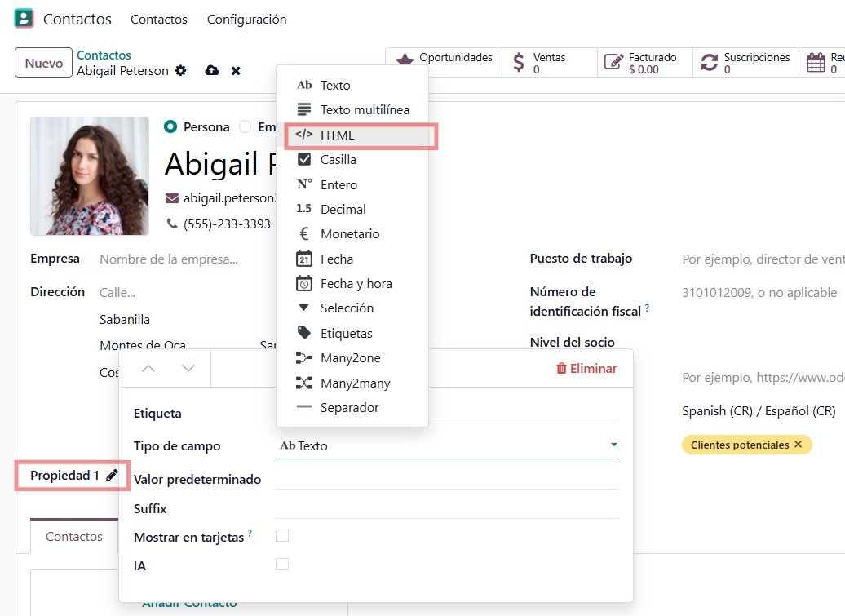Remove the yellow Clientes potenciales tag
Screen dimensions: 845x616
(798, 445)
